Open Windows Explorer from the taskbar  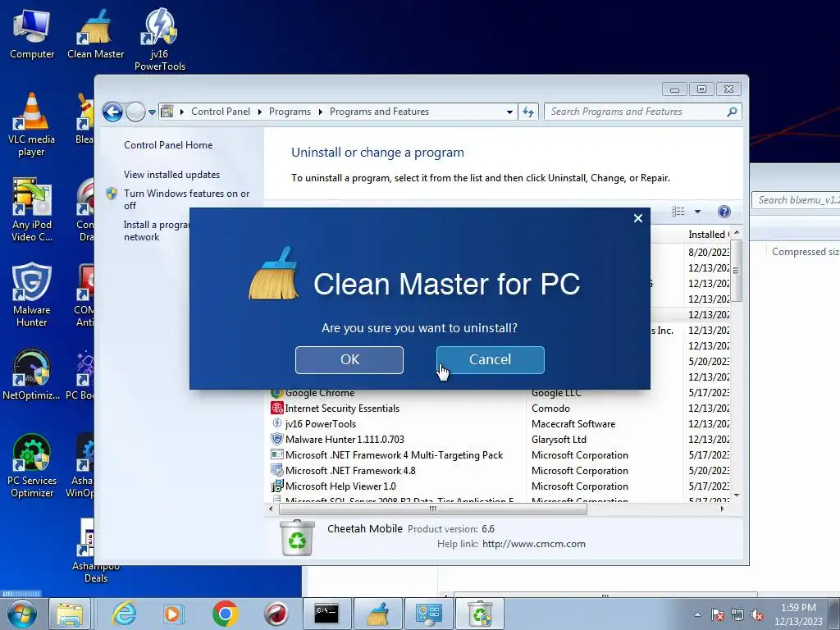click(x=70, y=614)
